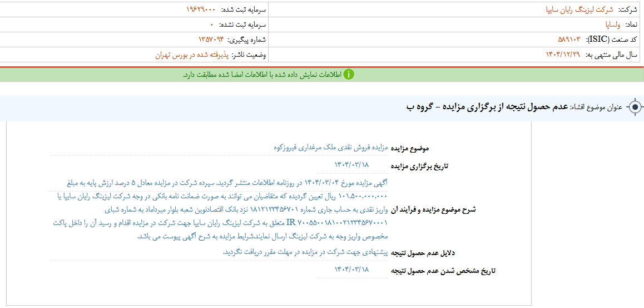Screen dimensions: 644x308
Task: Click the auction description paragraph text
Action: 222,209
